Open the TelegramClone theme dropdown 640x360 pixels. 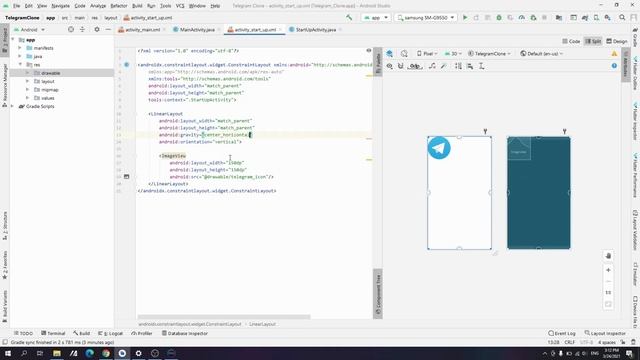pos(489,53)
